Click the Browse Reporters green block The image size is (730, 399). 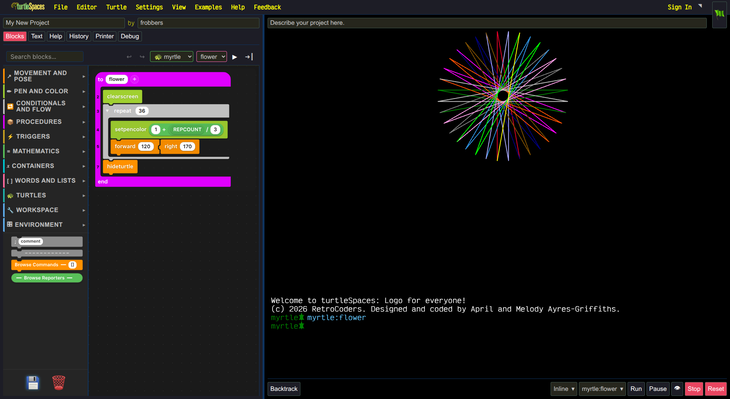(47, 278)
